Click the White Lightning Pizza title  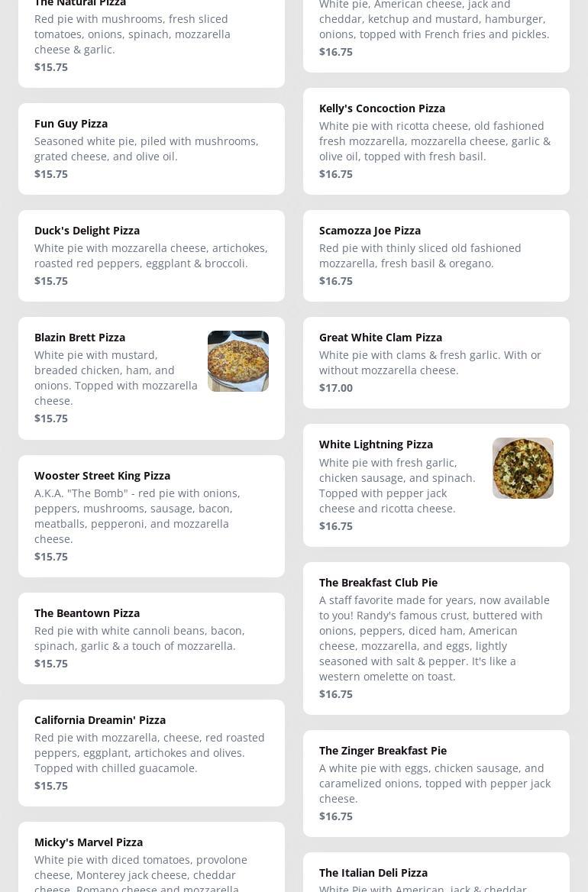tap(376, 444)
